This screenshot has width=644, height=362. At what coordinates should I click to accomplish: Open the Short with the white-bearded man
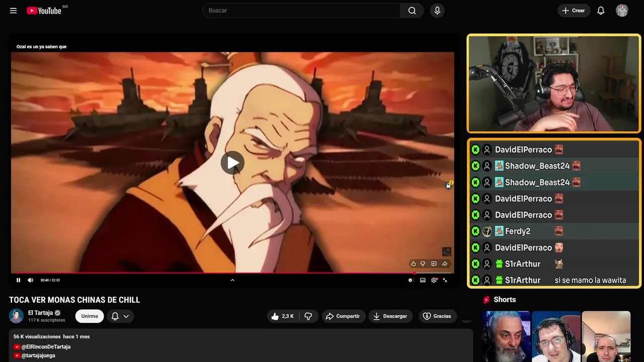(x=506, y=336)
